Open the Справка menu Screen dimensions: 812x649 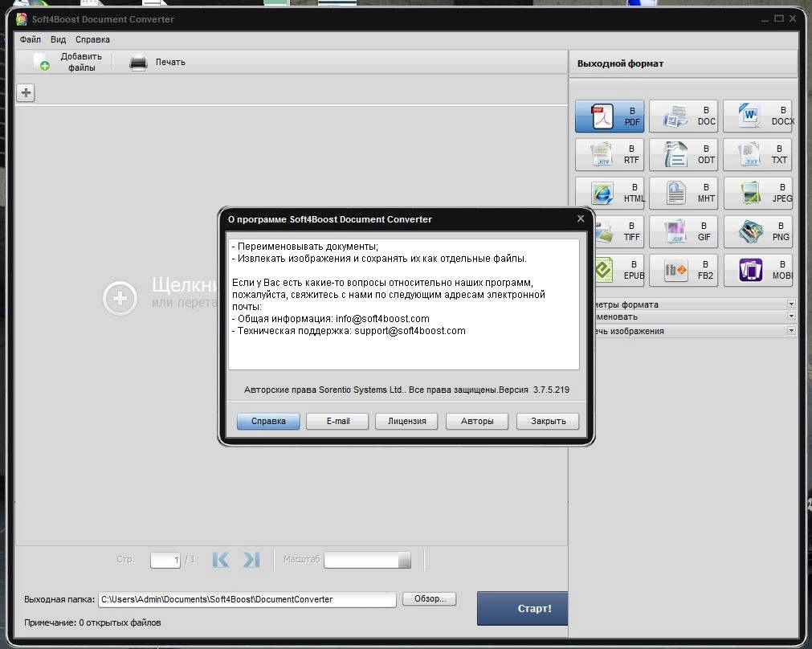point(92,39)
